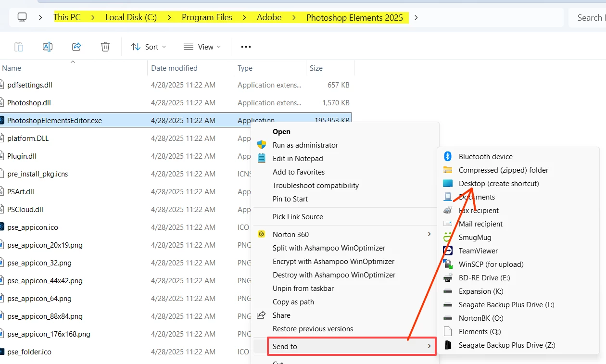Sort by Type column header
The image size is (606, 364).
(x=270, y=68)
